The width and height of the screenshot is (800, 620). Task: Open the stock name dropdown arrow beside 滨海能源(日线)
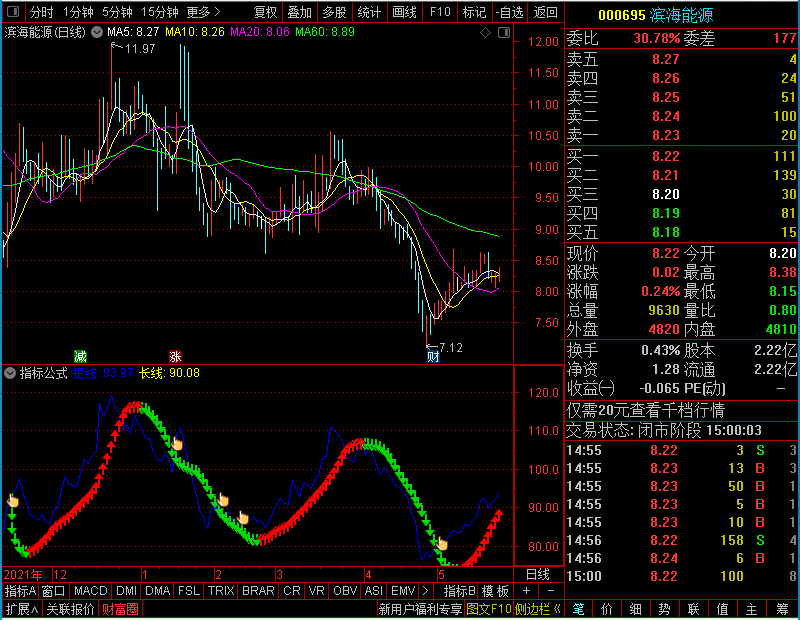click(x=97, y=33)
